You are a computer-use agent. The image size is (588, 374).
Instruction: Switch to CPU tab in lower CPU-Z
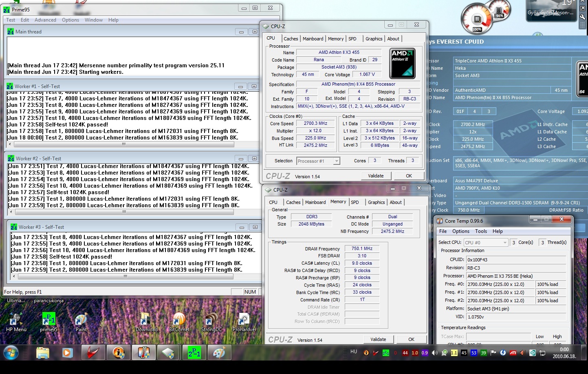(x=273, y=202)
